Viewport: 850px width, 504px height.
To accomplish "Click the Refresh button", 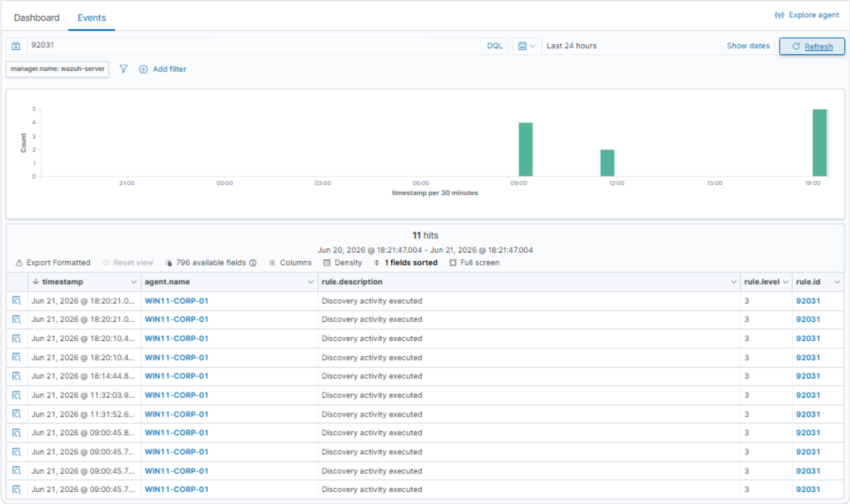I will pyautogui.click(x=812, y=46).
